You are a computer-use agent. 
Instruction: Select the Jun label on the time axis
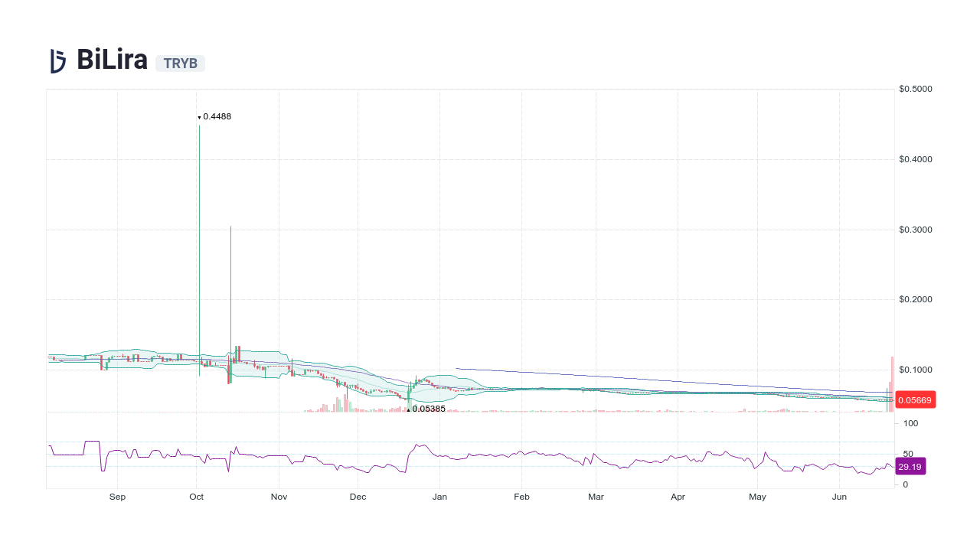(x=839, y=497)
